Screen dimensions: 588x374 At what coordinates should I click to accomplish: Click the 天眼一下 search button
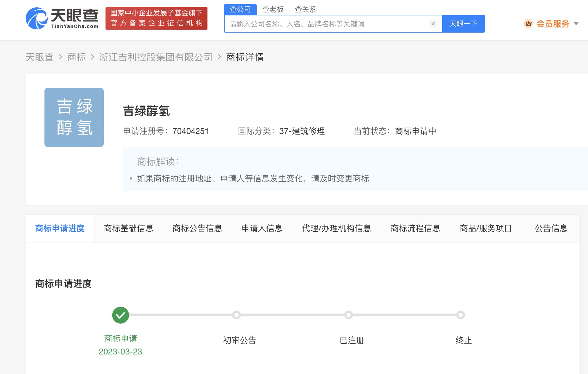pos(463,24)
